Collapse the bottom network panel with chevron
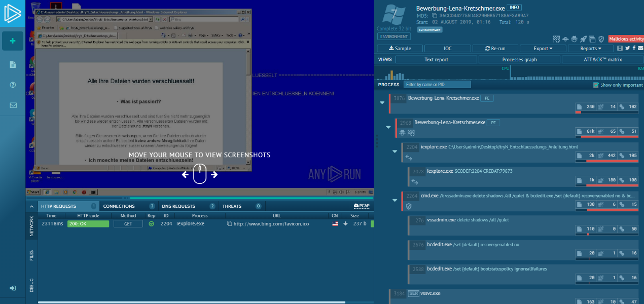 [x=30, y=206]
